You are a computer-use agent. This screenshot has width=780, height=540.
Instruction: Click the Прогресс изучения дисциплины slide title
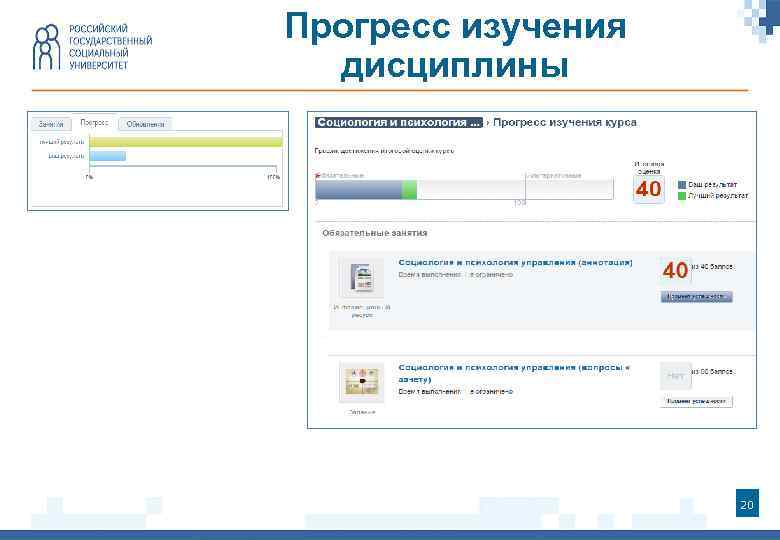point(455,46)
